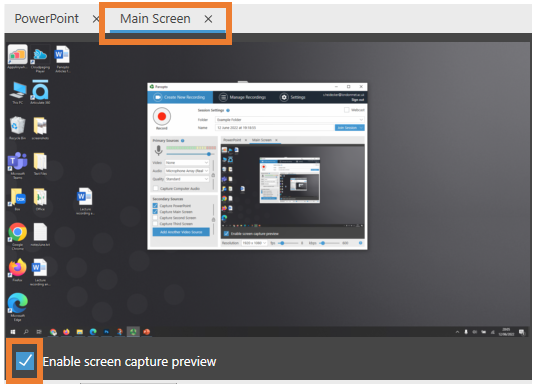Open Task View from the taskbar
The height and width of the screenshot is (384, 535).
pyautogui.click(x=39, y=332)
